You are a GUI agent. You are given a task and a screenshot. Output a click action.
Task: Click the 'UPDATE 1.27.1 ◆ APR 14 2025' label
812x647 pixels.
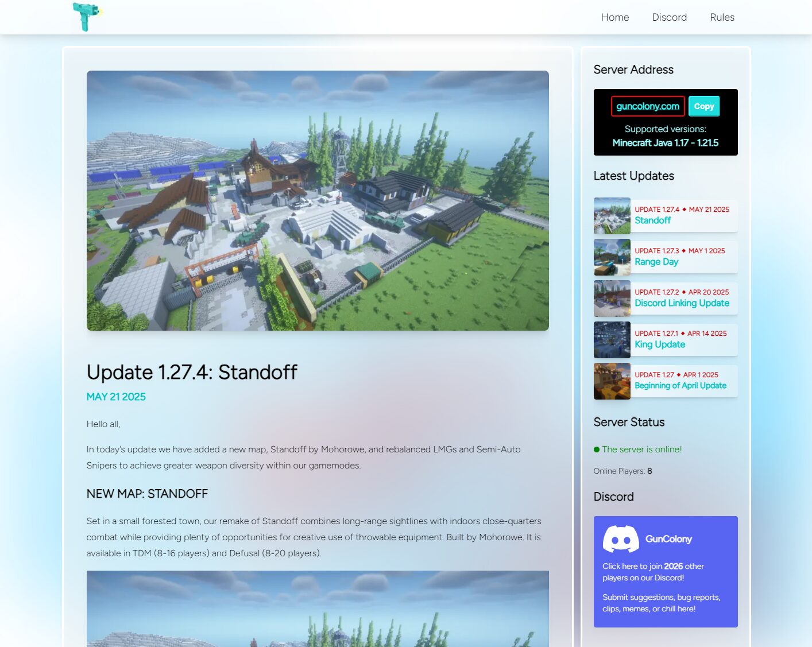coord(680,334)
